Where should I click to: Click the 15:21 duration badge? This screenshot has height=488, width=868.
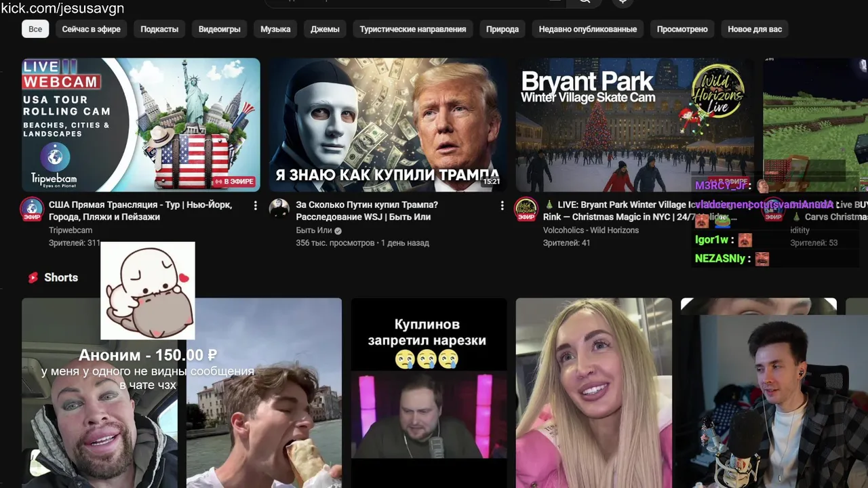click(x=491, y=182)
